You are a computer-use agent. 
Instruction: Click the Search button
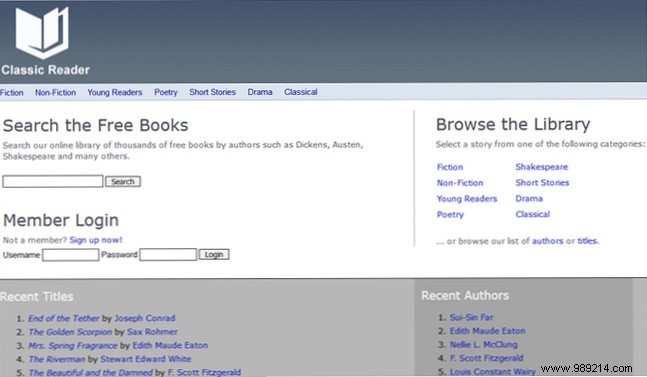pyautogui.click(x=123, y=181)
